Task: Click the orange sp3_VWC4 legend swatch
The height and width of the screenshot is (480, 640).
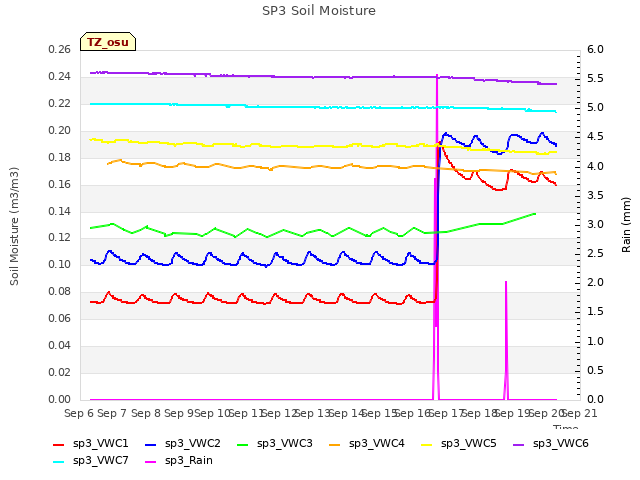Action: [335, 444]
